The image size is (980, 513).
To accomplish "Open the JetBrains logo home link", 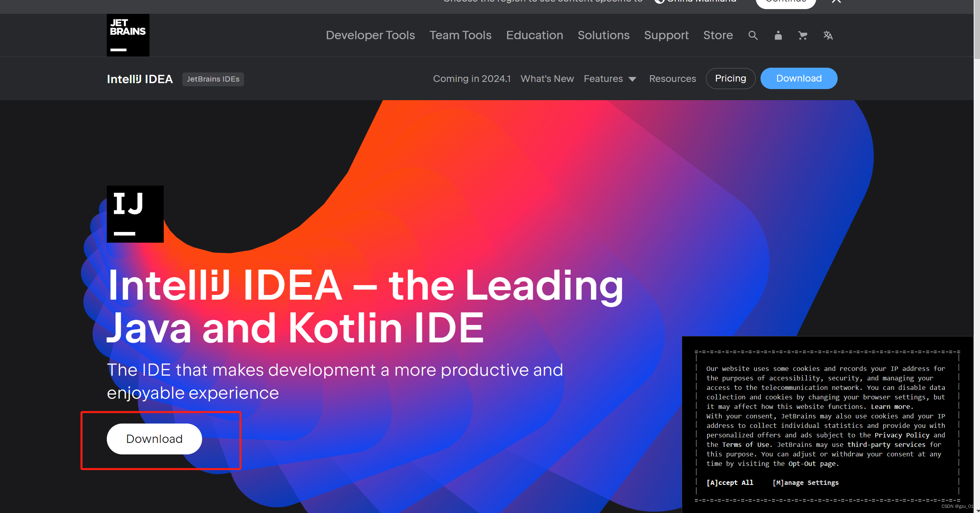I will (x=128, y=35).
